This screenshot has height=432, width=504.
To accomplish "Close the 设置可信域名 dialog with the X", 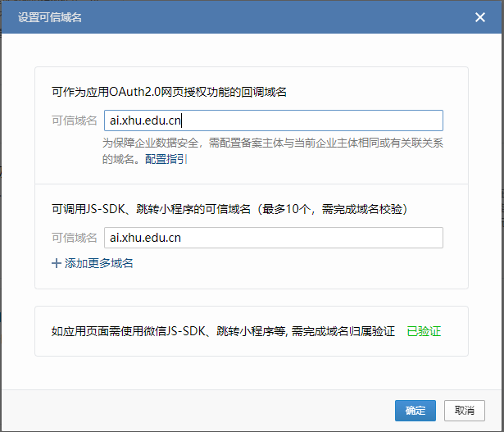I will point(479,16).
